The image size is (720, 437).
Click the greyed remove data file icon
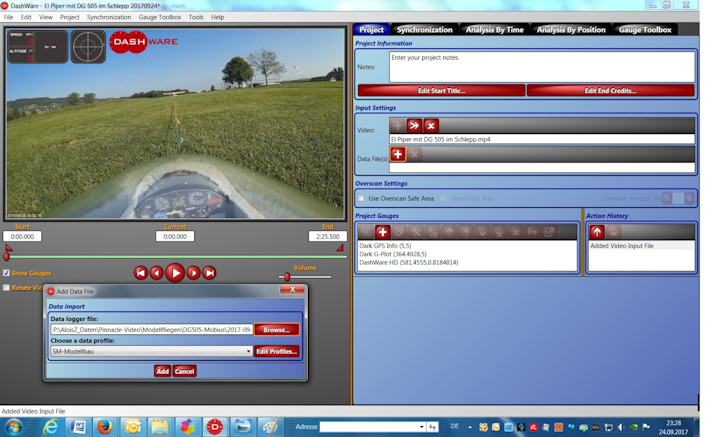[414, 154]
